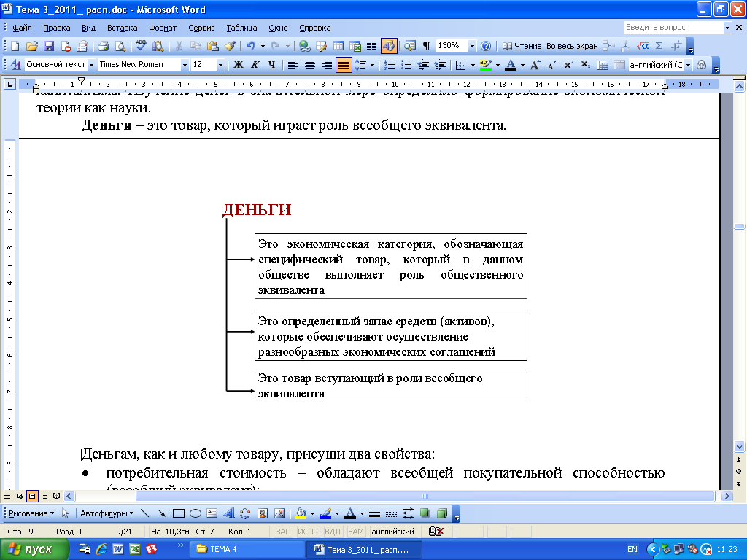The image size is (747, 560).
Task: Toggle italic formatting (К)
Action: tap(255, 65)
